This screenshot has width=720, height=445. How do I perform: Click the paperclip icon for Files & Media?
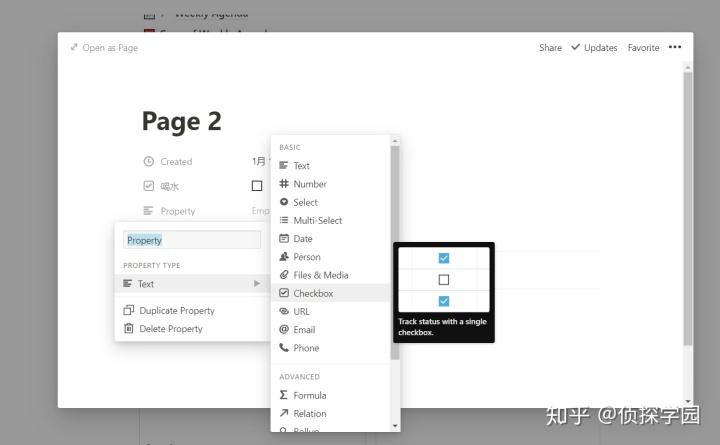click(x=284, y=275)
